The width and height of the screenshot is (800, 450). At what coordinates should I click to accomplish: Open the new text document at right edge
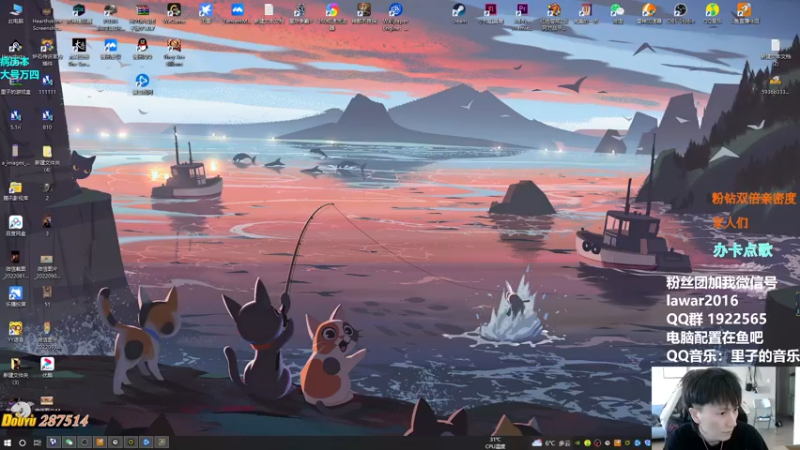coord(775,52)
